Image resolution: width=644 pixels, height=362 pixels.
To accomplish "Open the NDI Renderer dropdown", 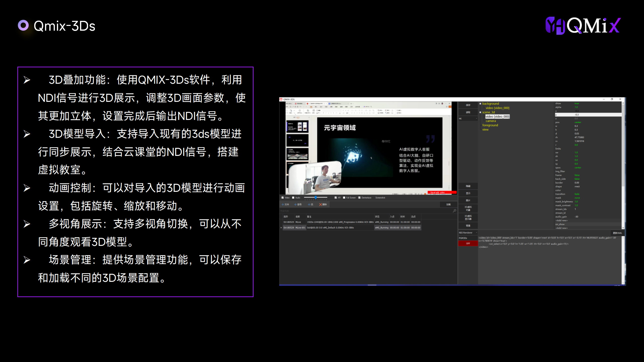I will [468, 233].
